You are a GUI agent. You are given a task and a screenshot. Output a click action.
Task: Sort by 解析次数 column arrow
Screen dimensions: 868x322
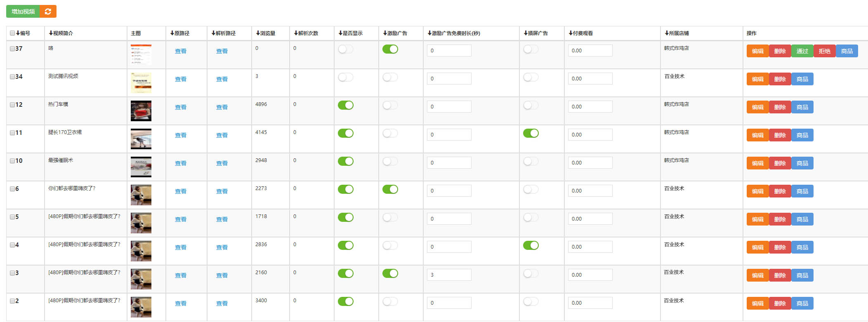pos(296,33)
